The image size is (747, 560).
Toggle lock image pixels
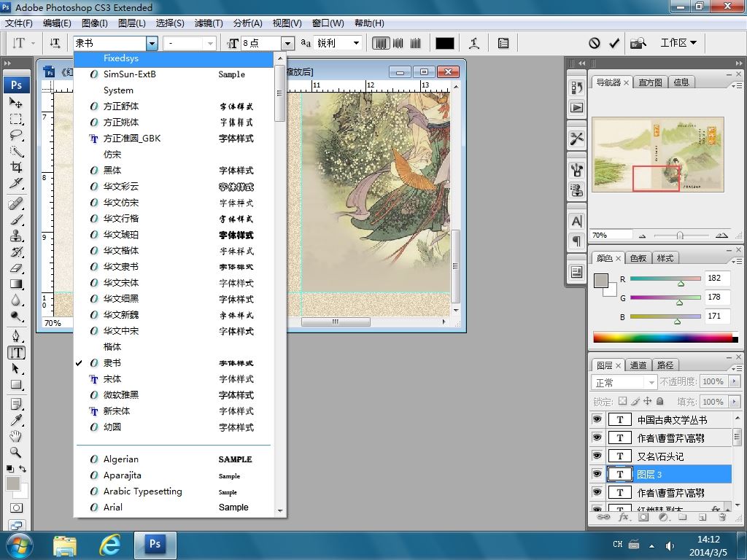point(635,402)
